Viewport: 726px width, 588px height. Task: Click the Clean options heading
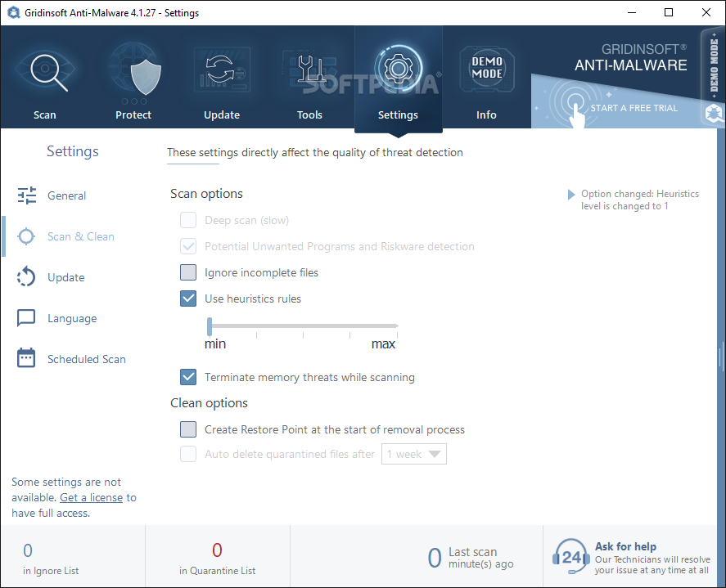coord(209,403)
